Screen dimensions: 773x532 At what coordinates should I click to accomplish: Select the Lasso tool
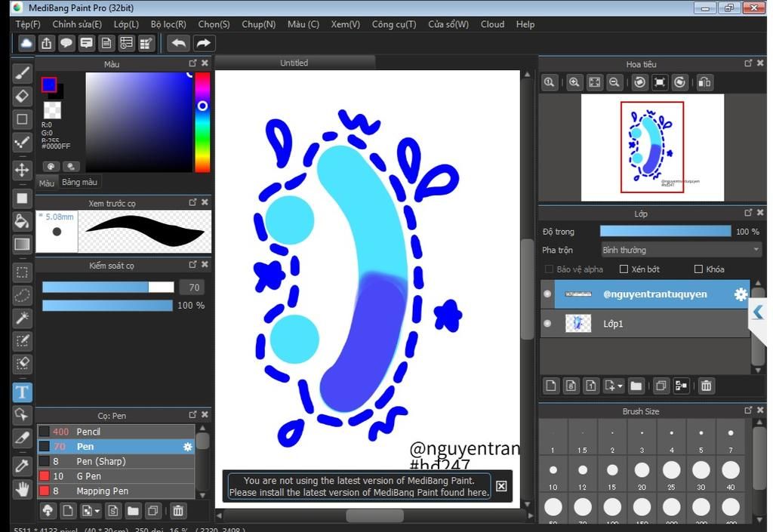point(22,296)
